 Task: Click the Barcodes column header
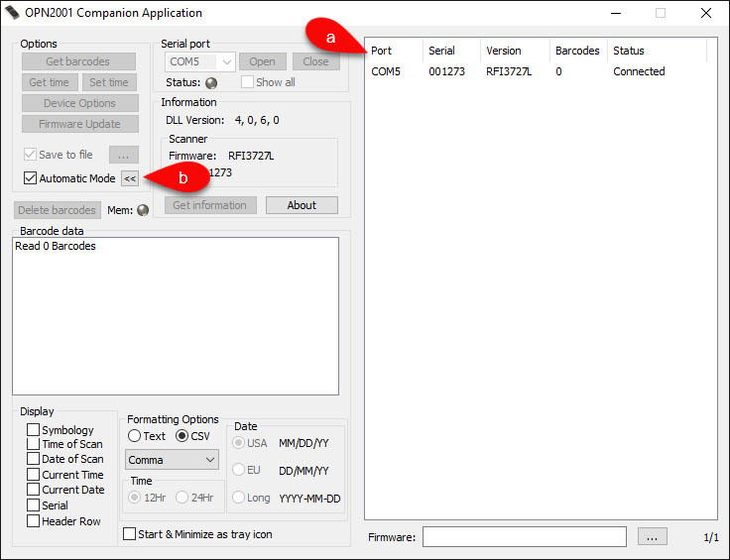(x=578, y=51)
